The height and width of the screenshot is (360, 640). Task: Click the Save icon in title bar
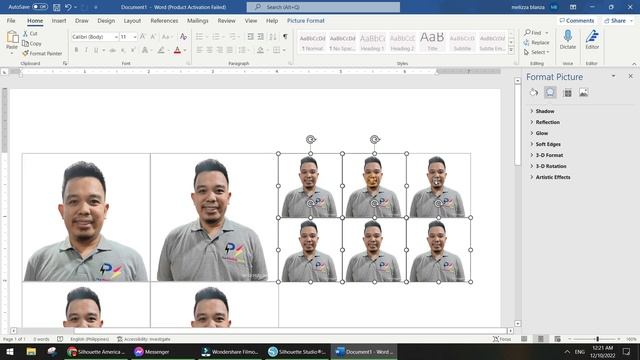tap(57, 7)
